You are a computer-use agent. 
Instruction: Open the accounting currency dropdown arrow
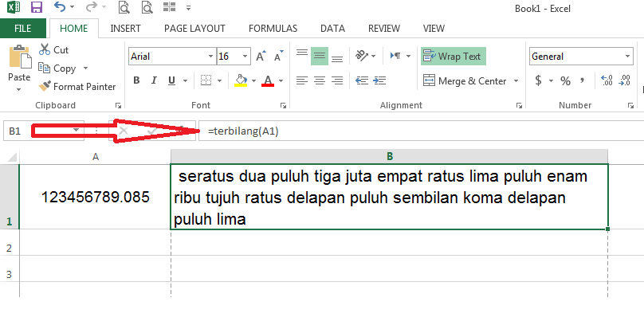tap(551, 80)
